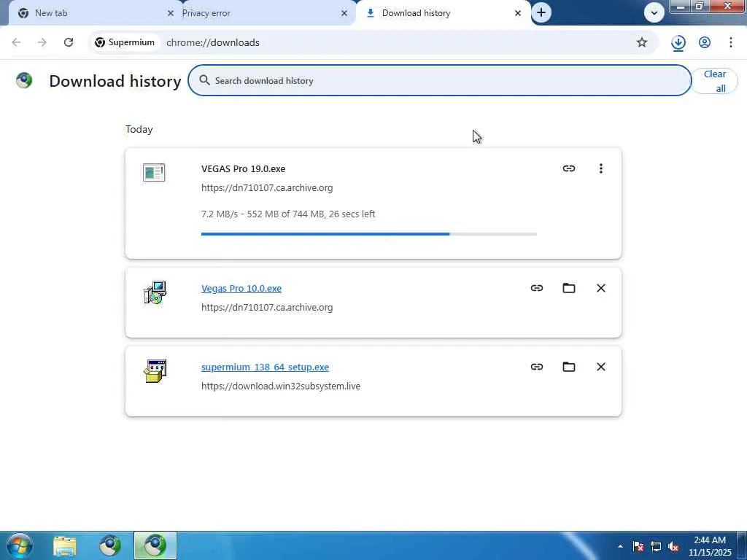Close the Download history tab
The height and width of the screenshot is (560, 747).
[x=518, y=13]
